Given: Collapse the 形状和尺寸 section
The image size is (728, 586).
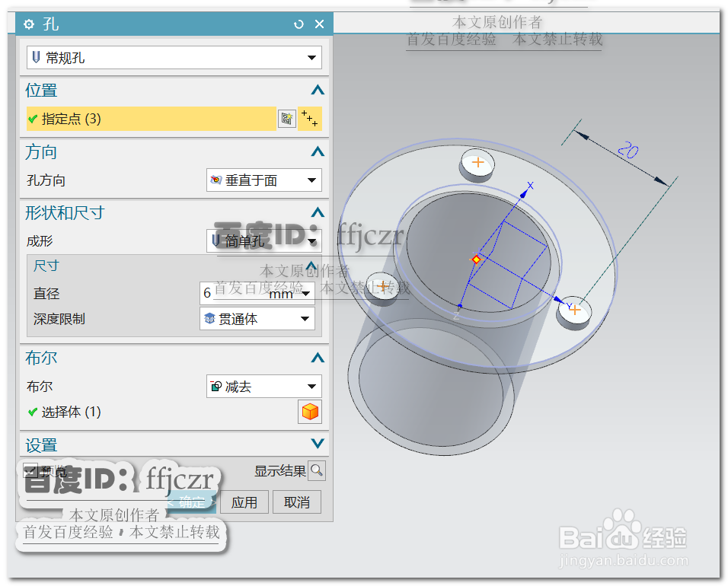Looking at the screenshot, I should pos(318,212).
